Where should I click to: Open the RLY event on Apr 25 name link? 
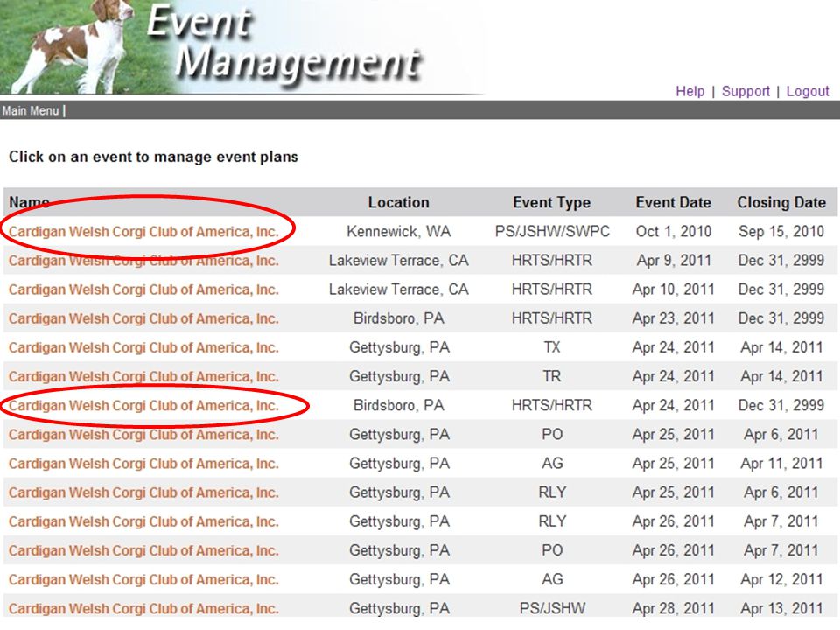[x=143, y=492]
